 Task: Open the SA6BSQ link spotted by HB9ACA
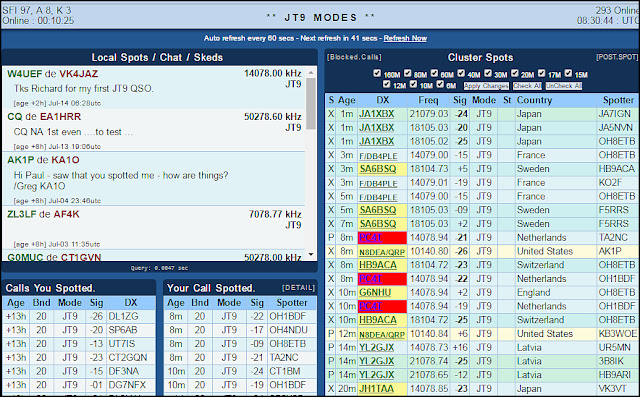pyautogui.click(x=378, y=169)
